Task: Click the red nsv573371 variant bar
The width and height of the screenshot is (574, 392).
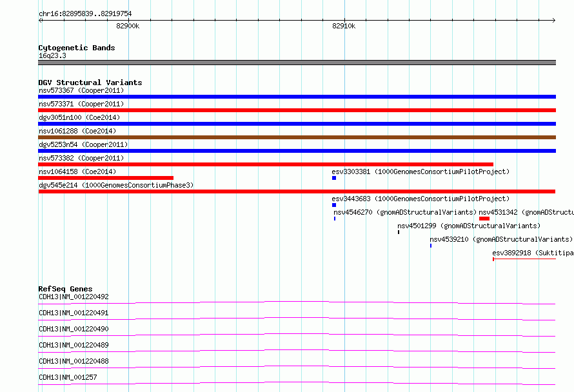Action: (x=297, y=110)
